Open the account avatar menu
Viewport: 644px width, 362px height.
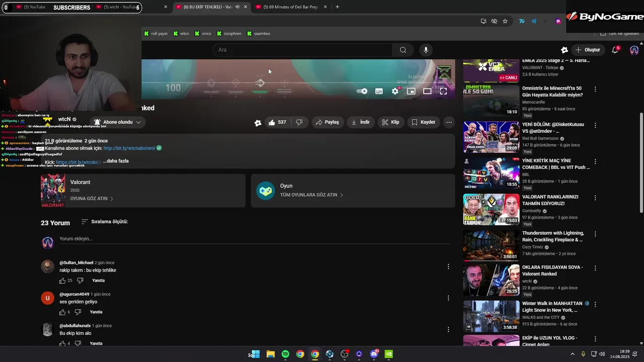coord(634,50)
